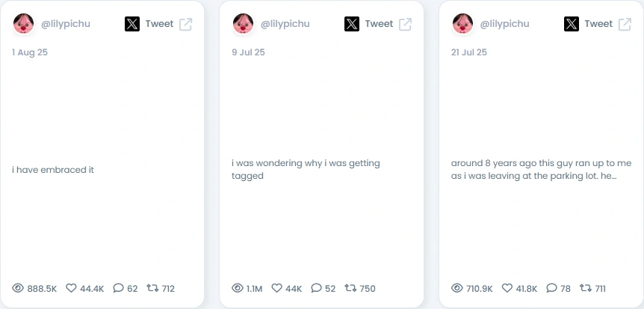The height and width of the screenshot is (309, 644).
Task: Open @lilypichu handle on 9 Jul tweet
Action: [x=285, y=24]
